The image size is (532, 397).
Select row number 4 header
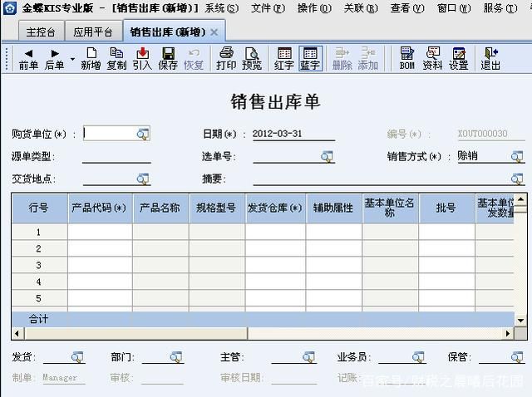[39, 282]
